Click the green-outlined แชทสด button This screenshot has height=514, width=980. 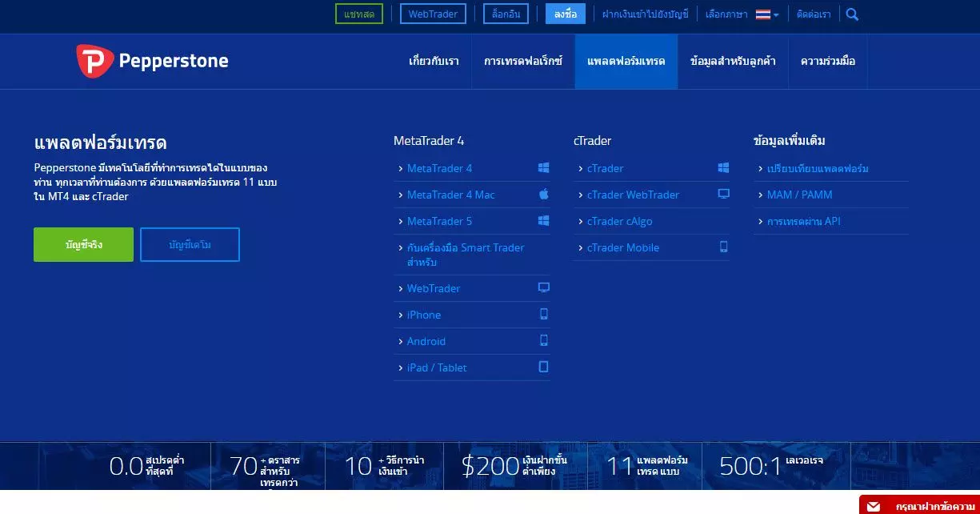pyautogui.click(x=359, y=14)
